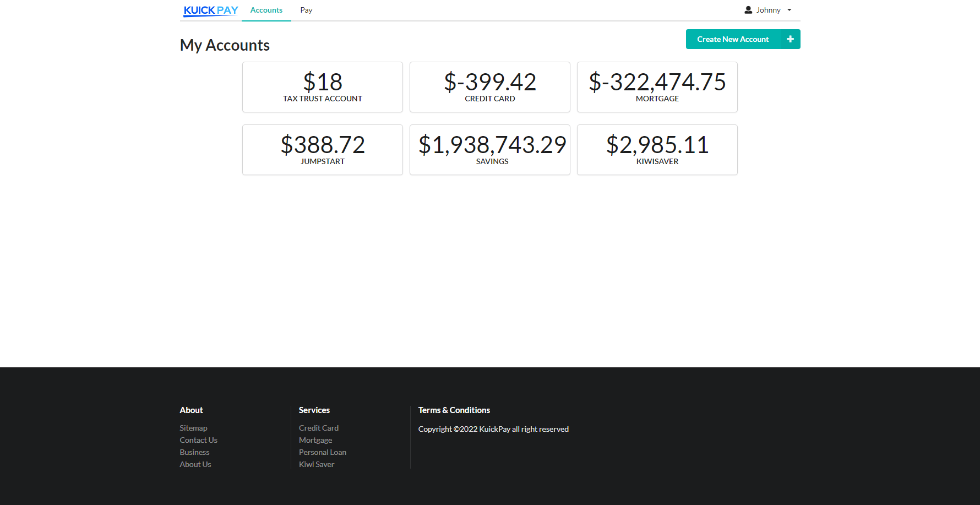This screenshot has height=505, width=980.
Task: Visit the About Us footer link
Action: 195,464
